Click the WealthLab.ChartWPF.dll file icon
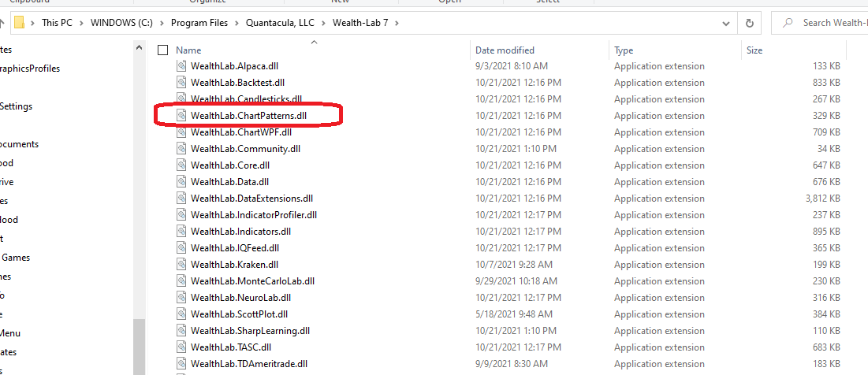The width and height of the screenshot is (868, 375). pos(182,132)
